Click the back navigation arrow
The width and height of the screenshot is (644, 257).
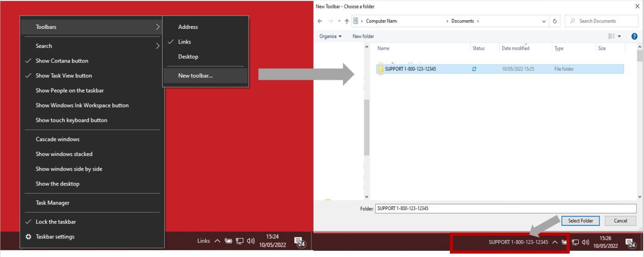coord(319,21)
